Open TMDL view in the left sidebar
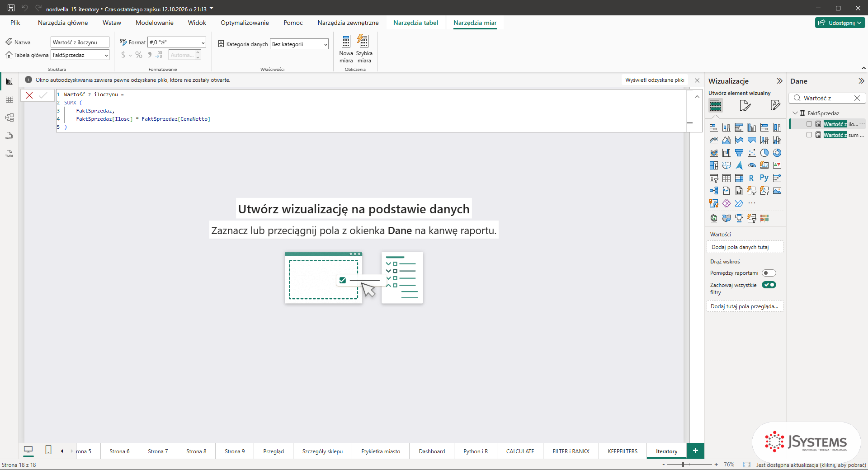Screen dimensions: 868x470 click(9, 154)
